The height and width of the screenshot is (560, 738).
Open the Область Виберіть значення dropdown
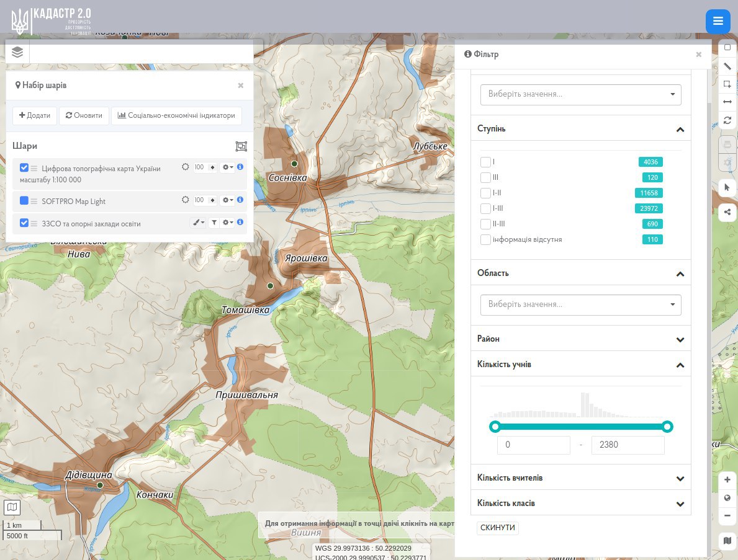(x=581, y=304)
